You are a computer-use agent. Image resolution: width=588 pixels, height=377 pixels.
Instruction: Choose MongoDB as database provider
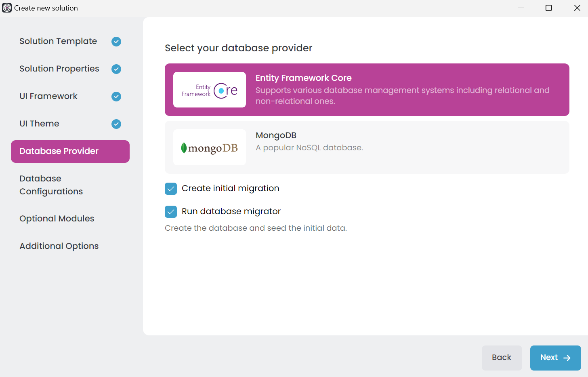point(367,147)
